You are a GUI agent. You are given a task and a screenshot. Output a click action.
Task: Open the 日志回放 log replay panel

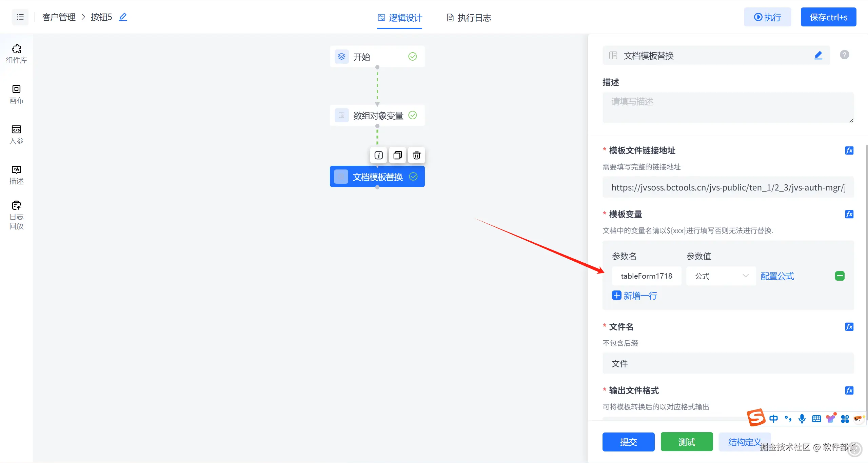click(16, 215)
